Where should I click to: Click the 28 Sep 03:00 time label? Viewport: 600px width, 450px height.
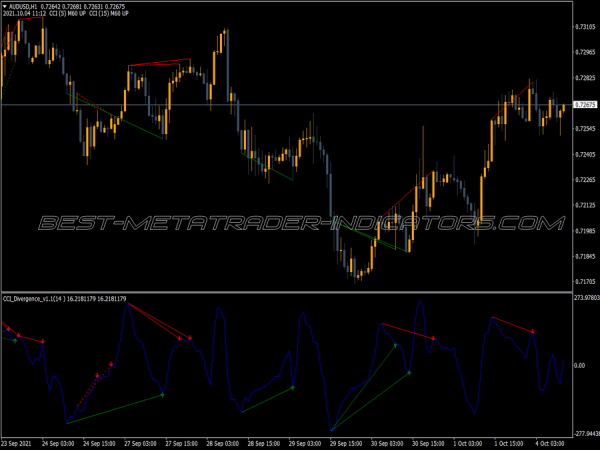pos(222,443)
